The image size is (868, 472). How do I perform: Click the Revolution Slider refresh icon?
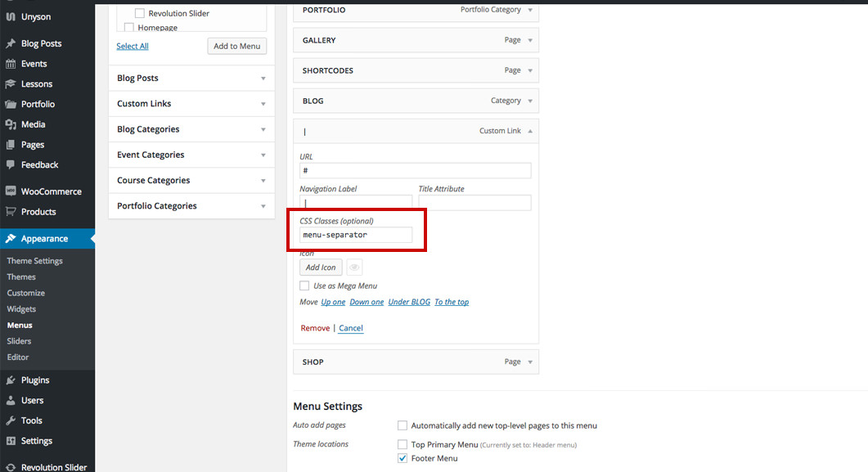click(11, 467)
